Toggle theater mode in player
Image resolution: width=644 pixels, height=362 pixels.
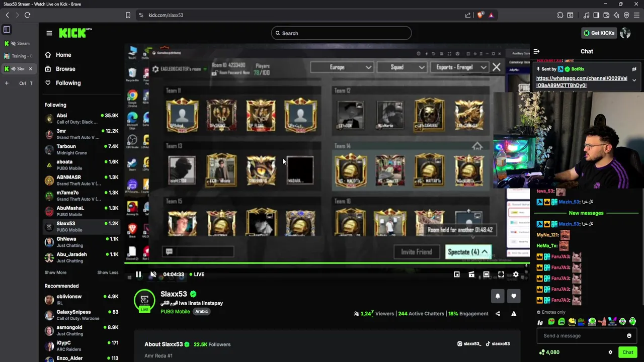click(486, 275)
